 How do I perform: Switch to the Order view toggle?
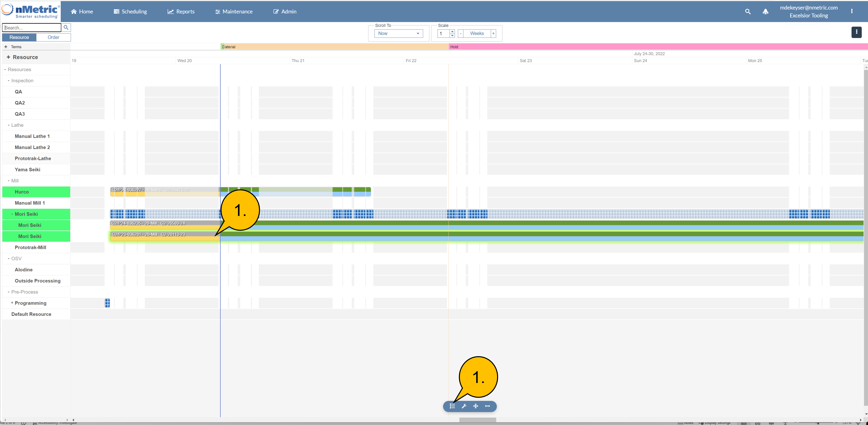click(53, 37)
